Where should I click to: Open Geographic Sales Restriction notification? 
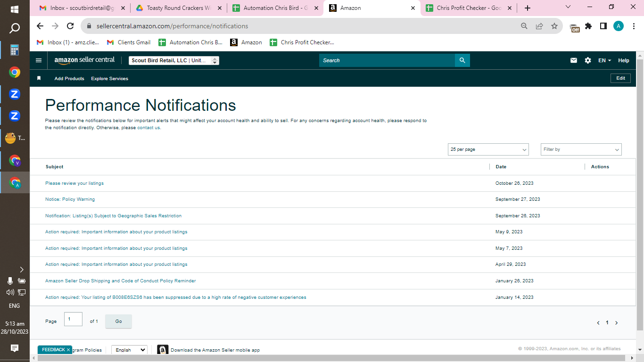pos(113,216)
